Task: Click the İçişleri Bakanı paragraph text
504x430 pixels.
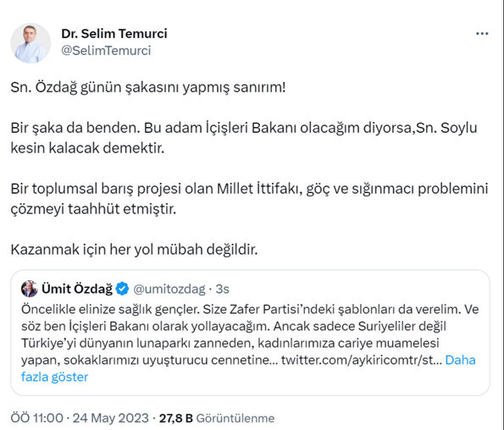Action: [244, 138]
